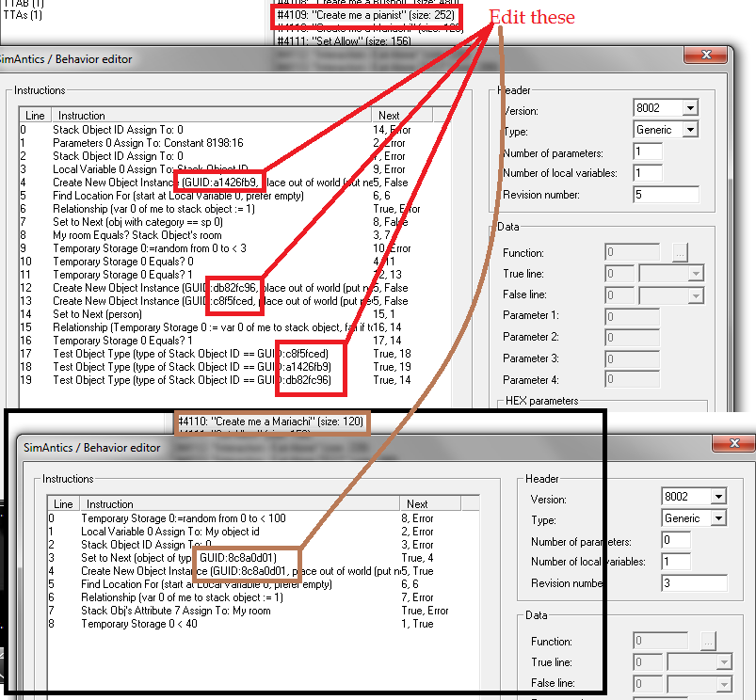The image size is (756, 700).
Task: Click the Parameter 2 field in the upper editor
Action: coord(632,337)
